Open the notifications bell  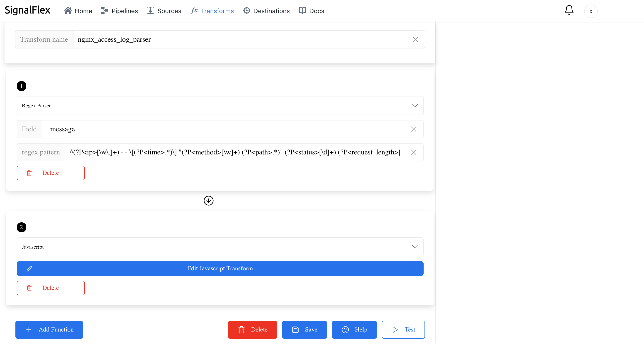coord(569,10)
